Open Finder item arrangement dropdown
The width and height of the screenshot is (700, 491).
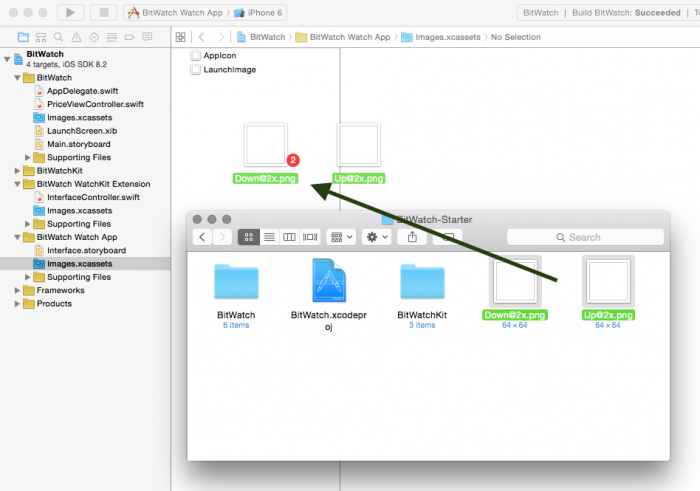[342, 237]
